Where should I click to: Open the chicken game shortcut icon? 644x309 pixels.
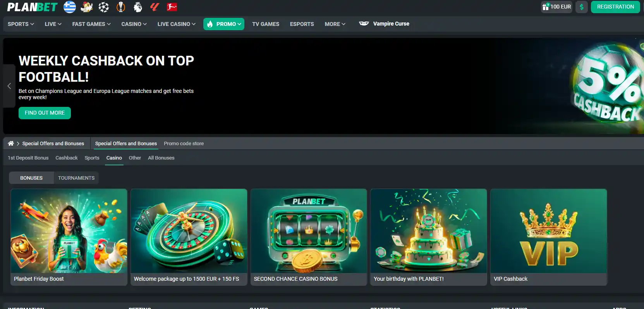(87, 7)
